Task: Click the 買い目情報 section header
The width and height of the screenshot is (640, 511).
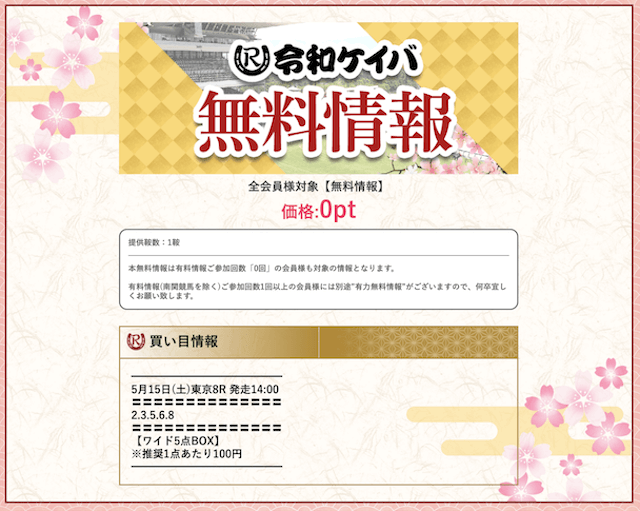Action: (184, 341)
